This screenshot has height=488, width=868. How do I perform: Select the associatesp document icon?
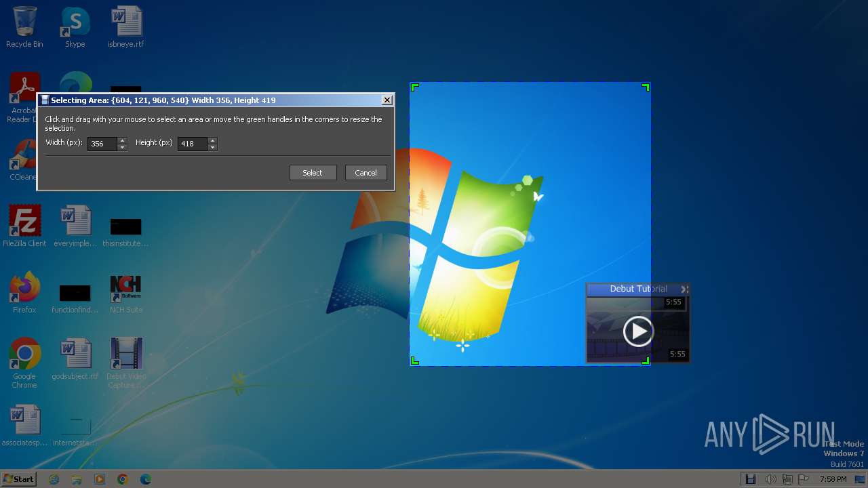[x=24, y=426]
